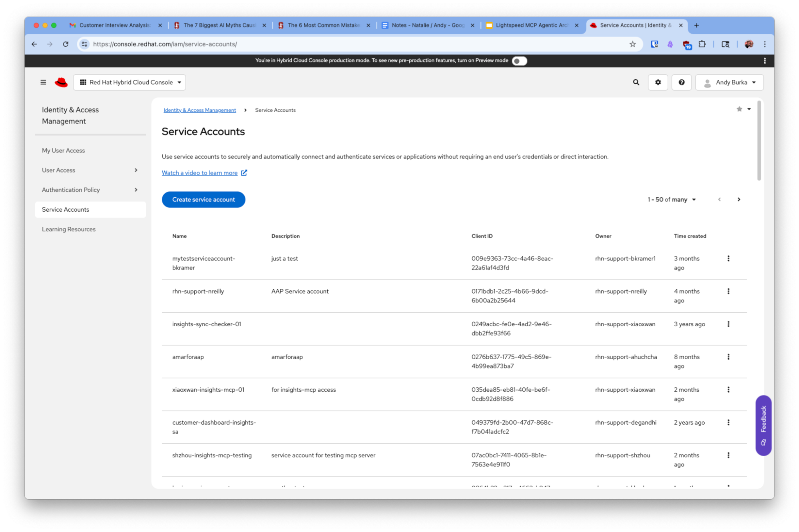The image size is (799, 532).
Task: Select Learning Resources in the sidebar
Action: 69,229
